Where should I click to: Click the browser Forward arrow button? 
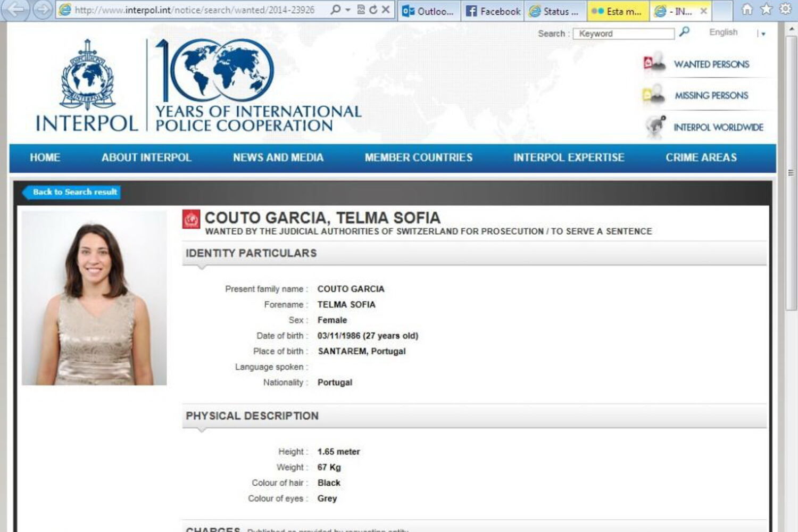(43, 10)
